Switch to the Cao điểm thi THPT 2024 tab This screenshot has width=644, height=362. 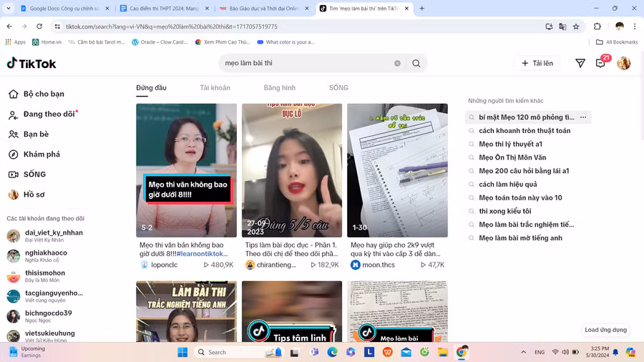click(x=165, y=8)
